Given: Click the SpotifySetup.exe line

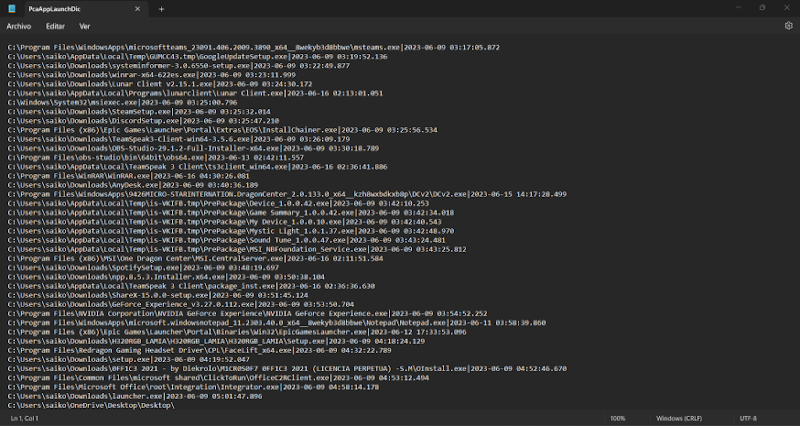Looking at the screenshot, I should pyautogui.click(x=143, y=268).
